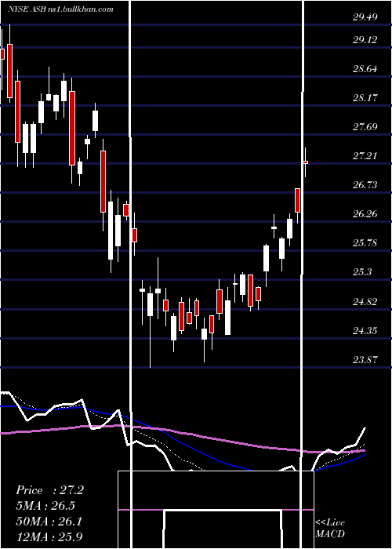Select the 26.73 price axis label
The image size is (392, 549).
click(365, 184)
